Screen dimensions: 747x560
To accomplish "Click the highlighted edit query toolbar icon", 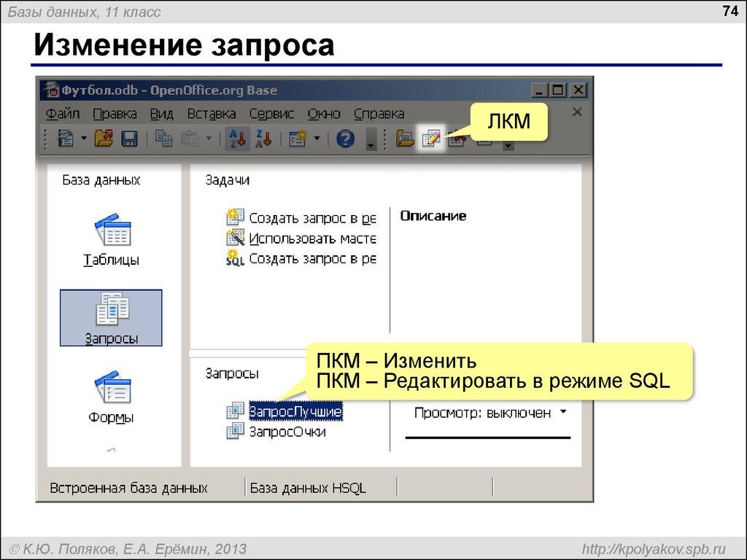I will point(431,139).
